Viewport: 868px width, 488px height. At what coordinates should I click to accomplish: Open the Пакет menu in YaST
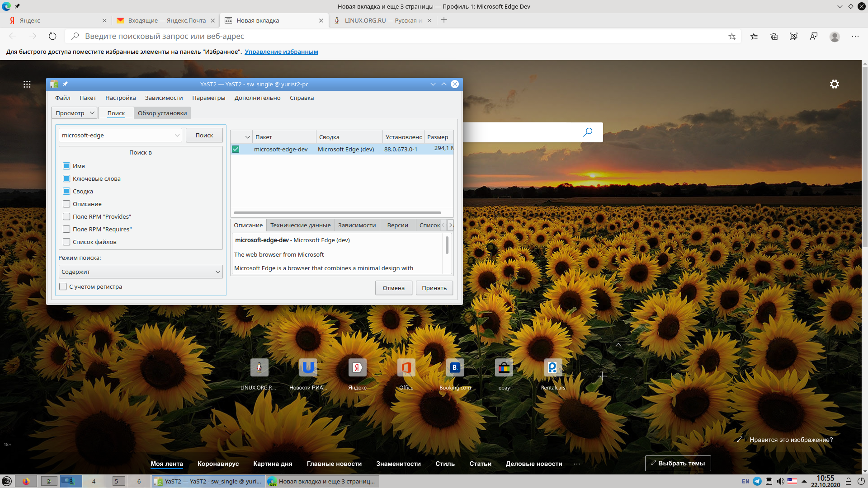[88, 98]
